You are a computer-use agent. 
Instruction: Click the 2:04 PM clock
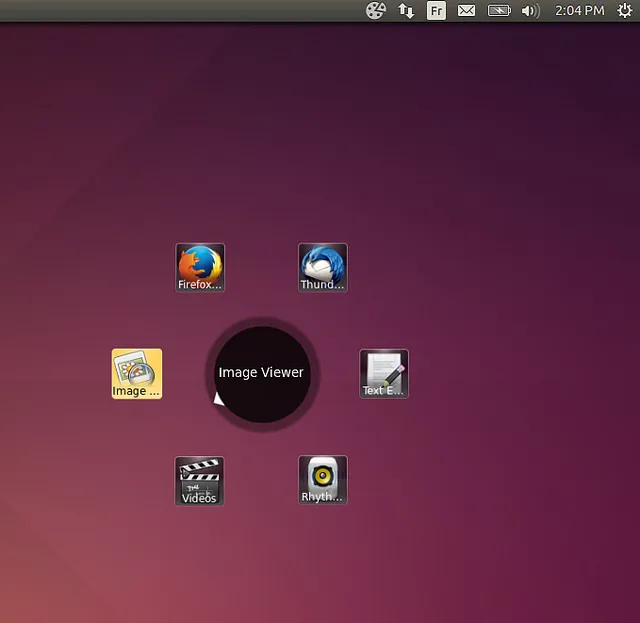pos(579,11)
